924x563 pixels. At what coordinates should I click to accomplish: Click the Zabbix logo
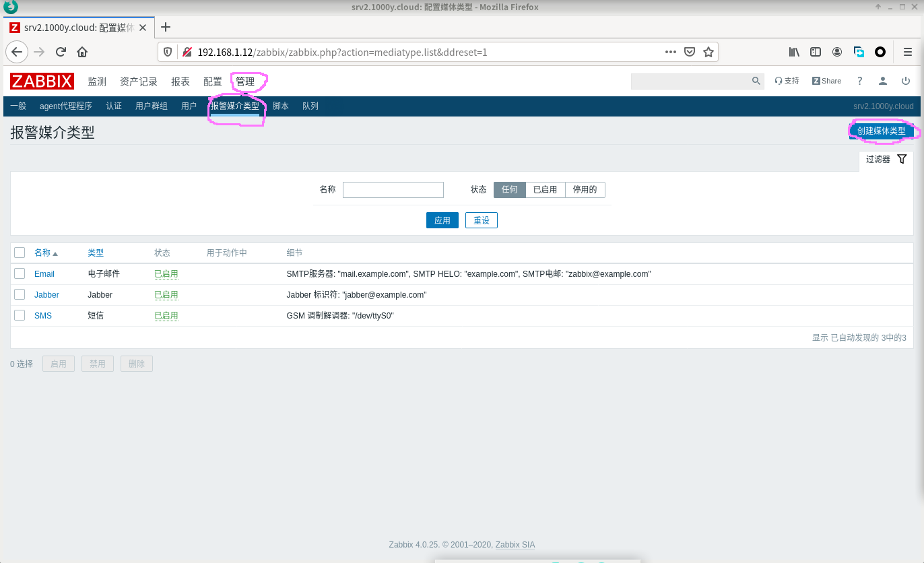[x=42, y=81]
